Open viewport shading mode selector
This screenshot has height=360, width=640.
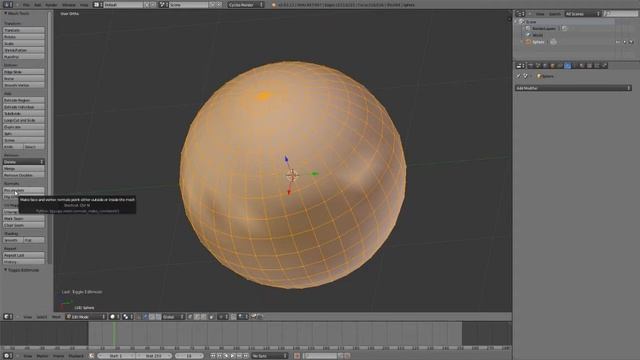[114, 317]
